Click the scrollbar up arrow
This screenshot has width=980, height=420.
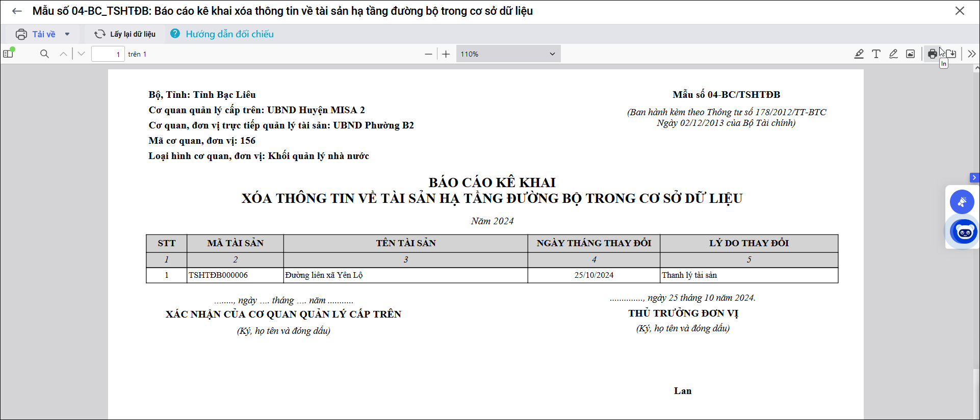point(976,68)
